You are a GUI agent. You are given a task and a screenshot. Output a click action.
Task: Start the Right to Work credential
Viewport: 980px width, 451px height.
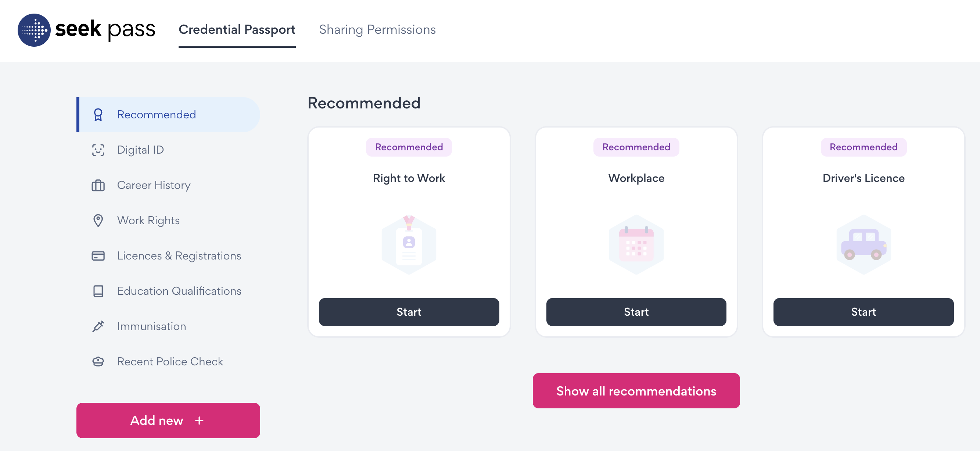[409, 312]
